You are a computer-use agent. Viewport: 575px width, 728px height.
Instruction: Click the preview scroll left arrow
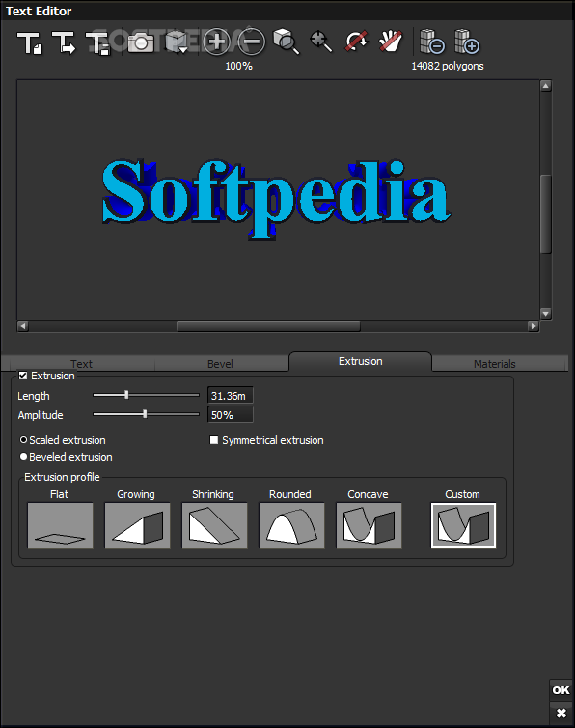click(23, 326)
